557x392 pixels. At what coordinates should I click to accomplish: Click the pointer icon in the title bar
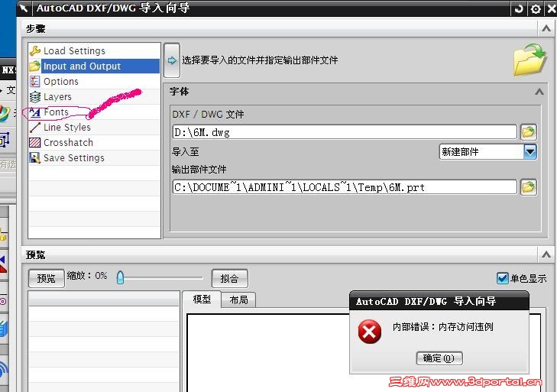tap(24, 8)
